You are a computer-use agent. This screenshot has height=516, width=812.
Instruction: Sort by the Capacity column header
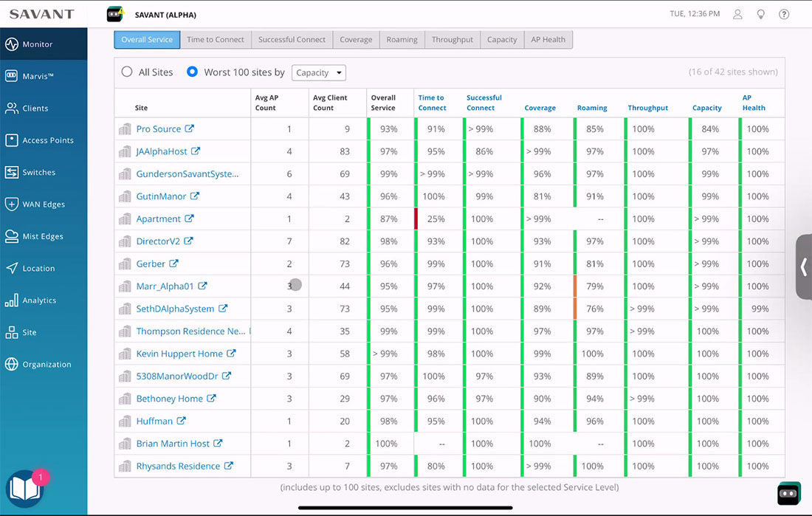(x=707, y=108)
